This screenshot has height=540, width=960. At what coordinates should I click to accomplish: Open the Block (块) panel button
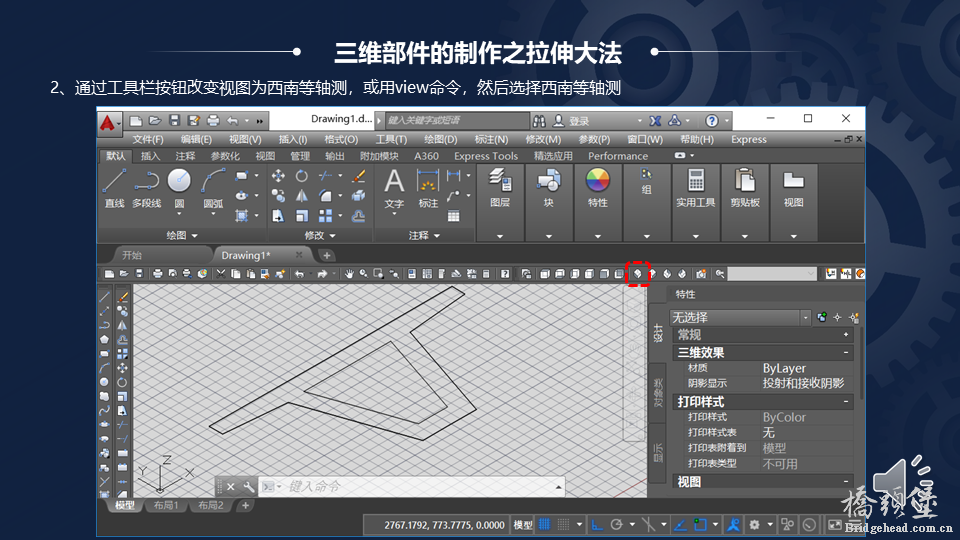(548, 189)
